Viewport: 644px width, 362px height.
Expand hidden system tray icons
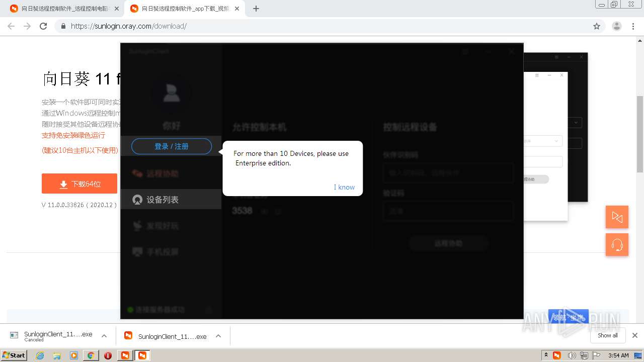point(546,355)
